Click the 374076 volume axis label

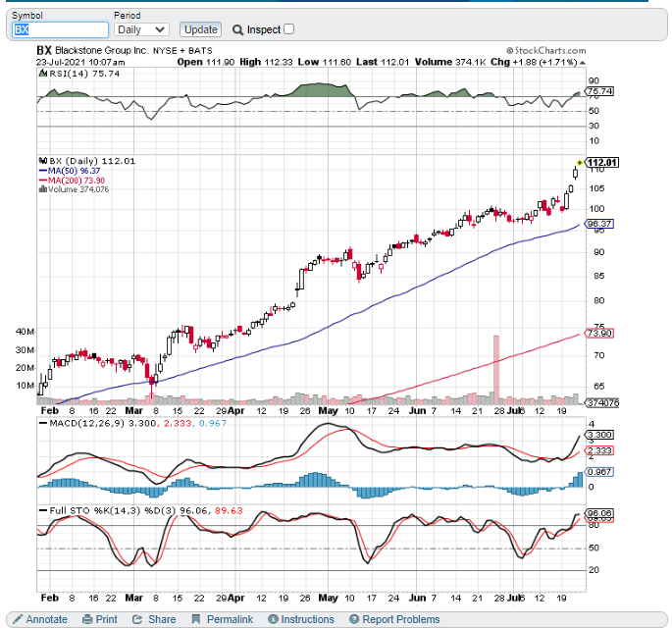(601, 403)
